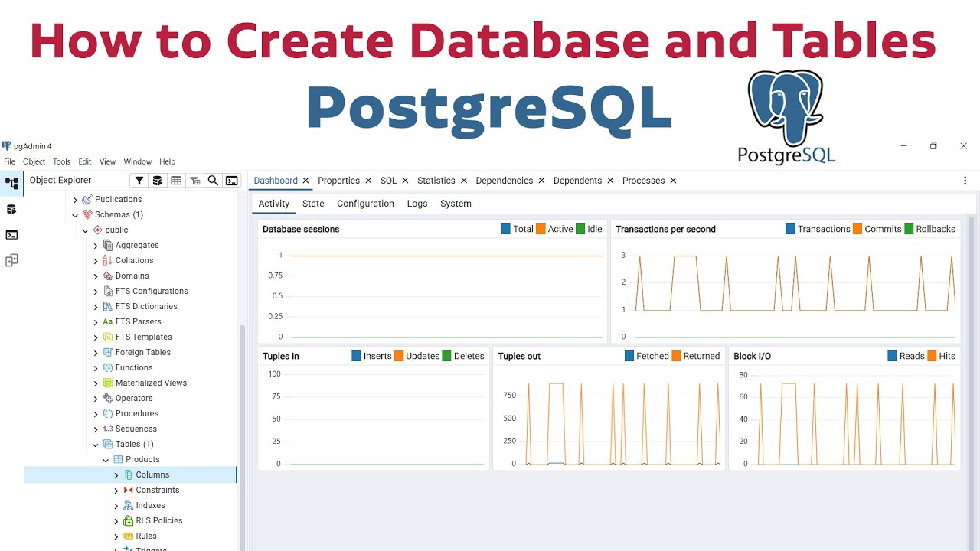Close the Processes tab
This screenshot has height=551, width=980.
[673, 181]
